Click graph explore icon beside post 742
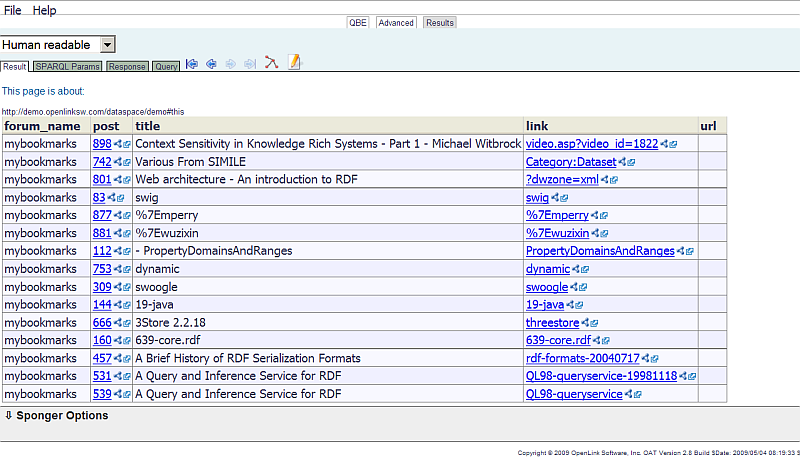Screen dimensions: 800x460 [x=118, y=162]
